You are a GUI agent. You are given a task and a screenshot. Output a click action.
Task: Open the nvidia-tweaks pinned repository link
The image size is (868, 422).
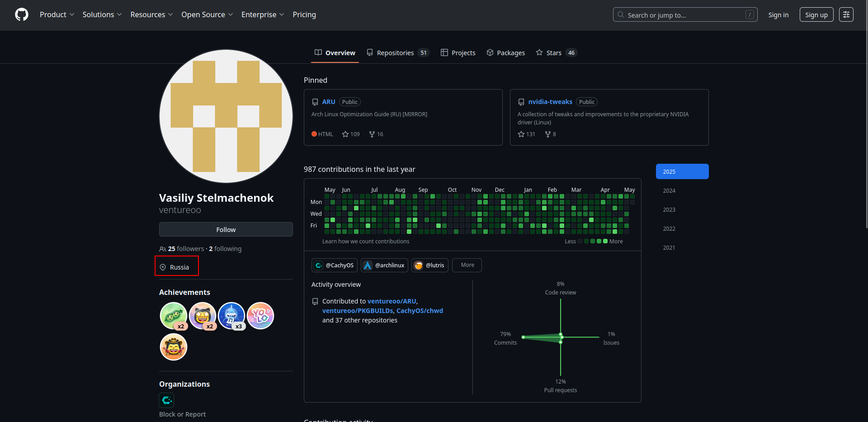click(x=550, y=102)
